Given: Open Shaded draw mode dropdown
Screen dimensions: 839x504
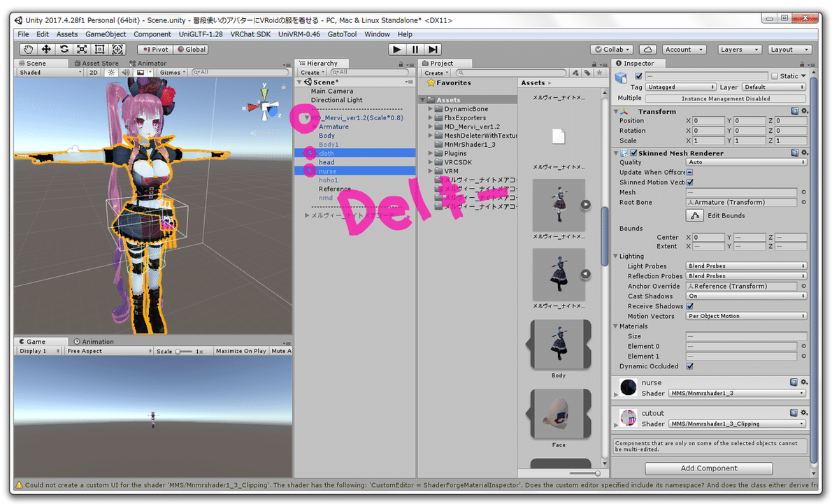Looking at the screenshot, I should point(50,72).
